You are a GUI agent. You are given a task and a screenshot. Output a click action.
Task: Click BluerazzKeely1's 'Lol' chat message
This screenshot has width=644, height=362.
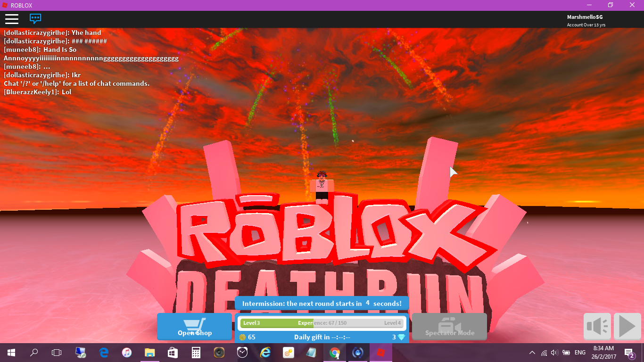click(38, 92)
